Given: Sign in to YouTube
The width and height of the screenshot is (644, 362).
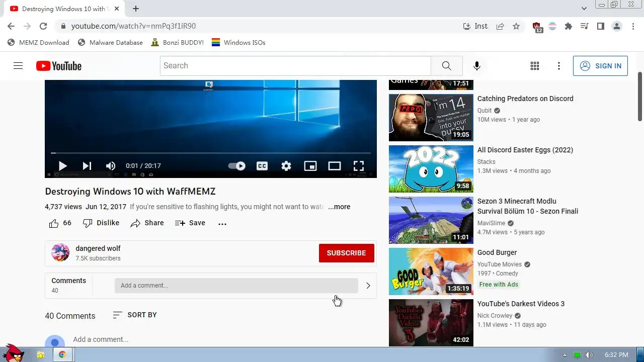Looking at the screenshot, I should click(x=600, y=66).
